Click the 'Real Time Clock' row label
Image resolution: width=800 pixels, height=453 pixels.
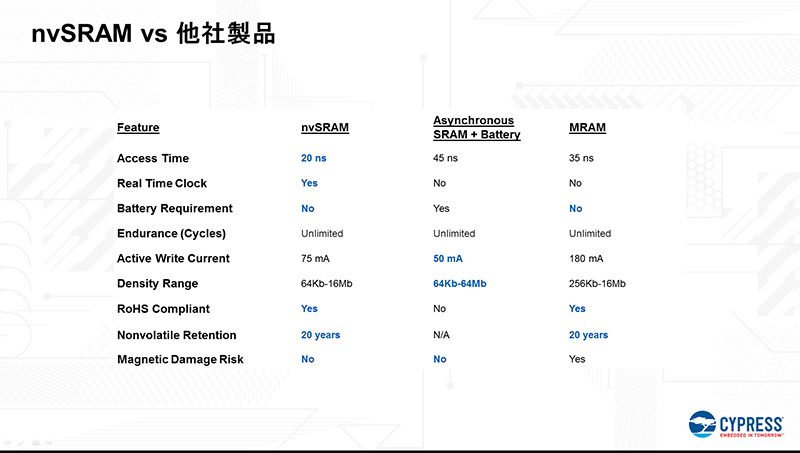click(162, 183)
